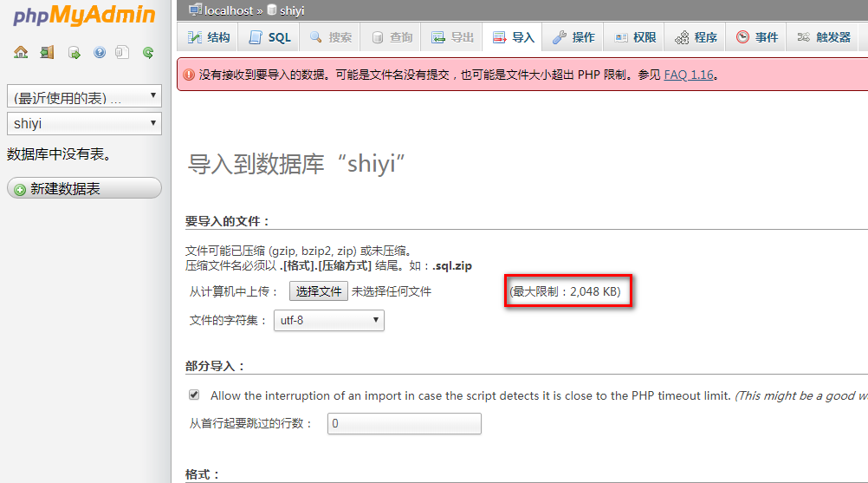Click the 格式 section heading

pyautogui.click(x=203, y=474)
